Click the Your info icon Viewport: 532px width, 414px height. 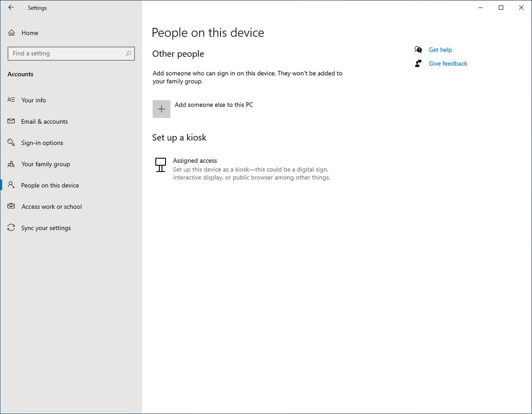pos(11,100)
